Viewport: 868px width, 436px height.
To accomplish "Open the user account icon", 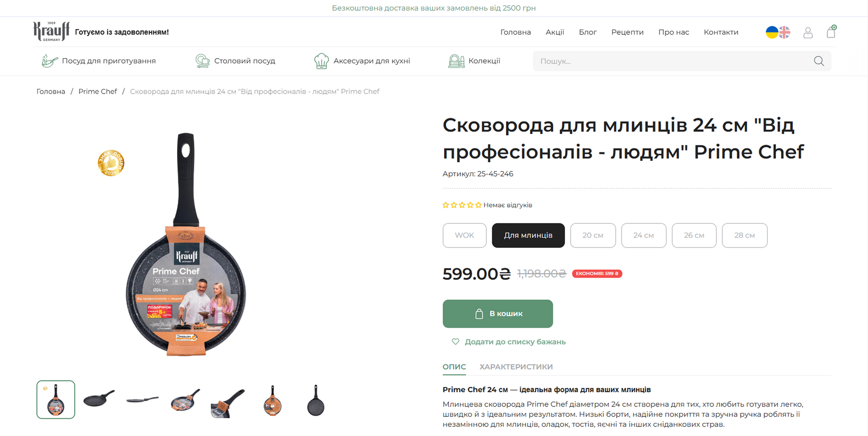I will pyautogui.click(x=808, y=33).
